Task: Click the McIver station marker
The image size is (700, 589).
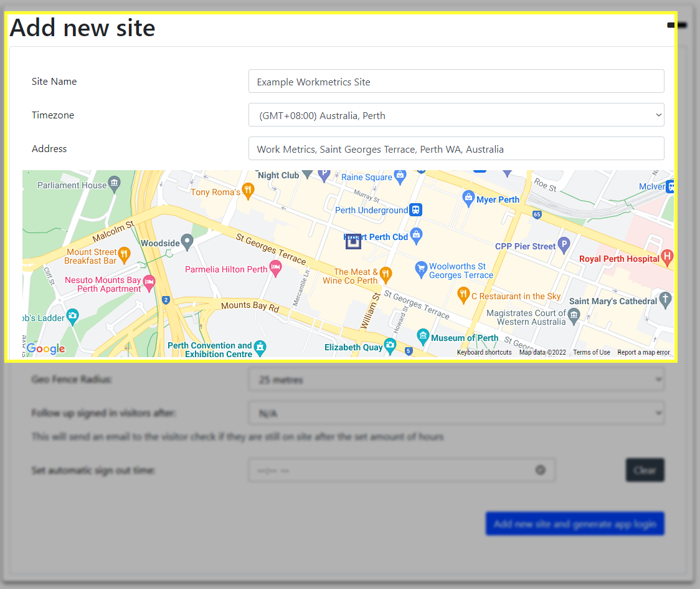Action: (669, 186)
